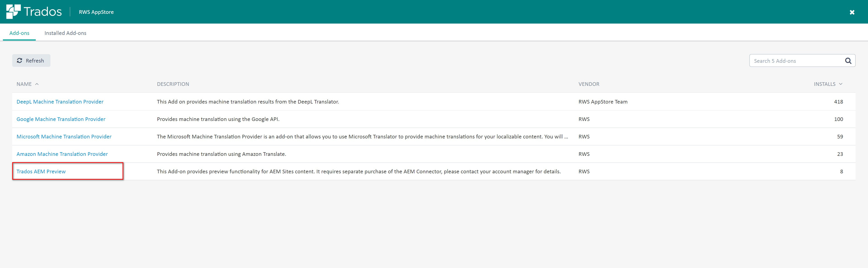Click vendor RWS in Trados AEM row
Screen dimensions: 868x268
[x=584, y=171]
